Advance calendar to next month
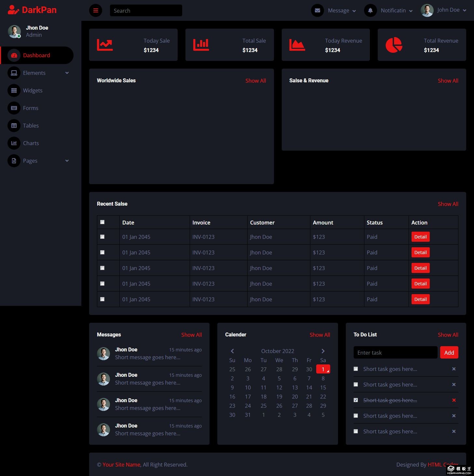The width and height of the screenshot is (474, 476). tap(323, 351)
